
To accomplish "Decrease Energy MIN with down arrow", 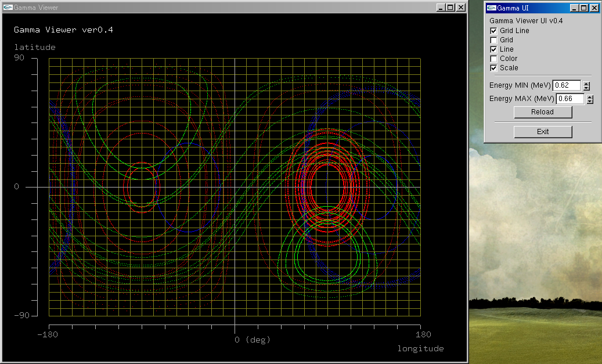I will [x=586, y=88].
